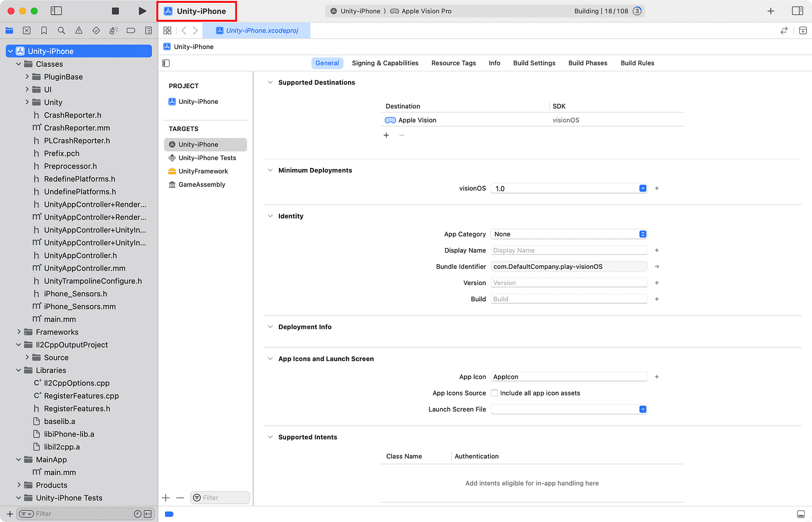Collapse the Il2CppOutputProject group

(x=18, y=345)
